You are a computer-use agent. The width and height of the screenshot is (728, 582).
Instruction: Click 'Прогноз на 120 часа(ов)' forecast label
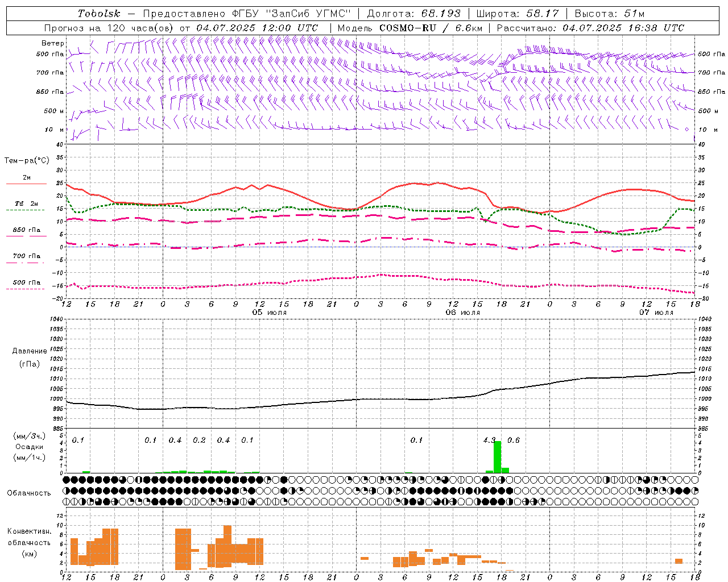coord(109,28)
